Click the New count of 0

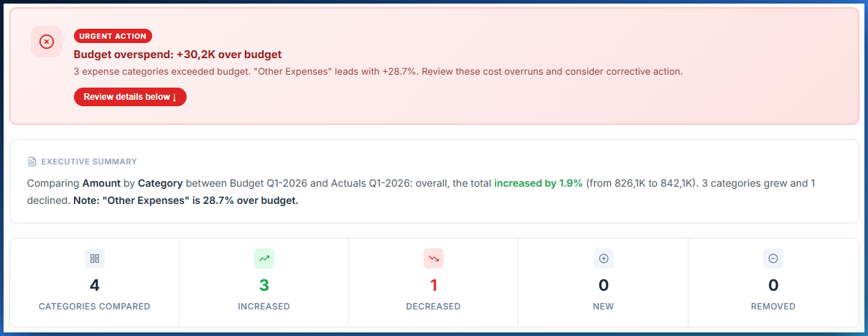[x=603, y=285]
